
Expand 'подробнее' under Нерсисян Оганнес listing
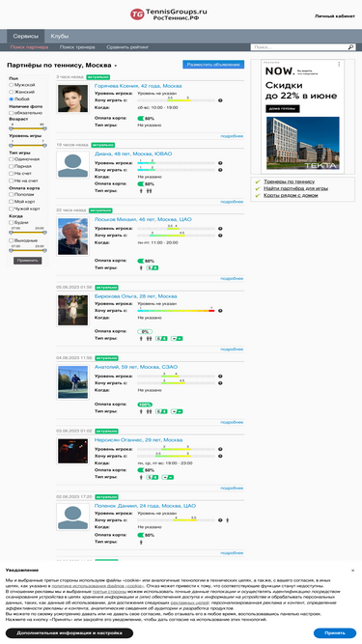point(232,488)
